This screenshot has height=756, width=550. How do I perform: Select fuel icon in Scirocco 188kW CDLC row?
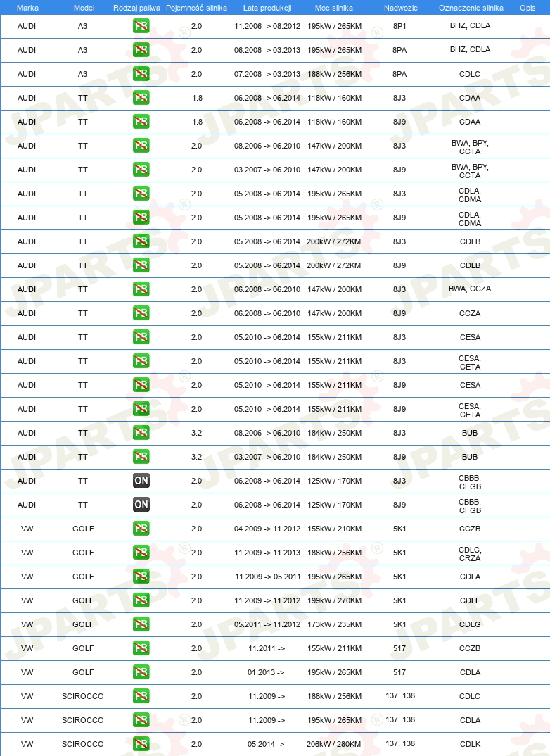(x=141, y=696)
